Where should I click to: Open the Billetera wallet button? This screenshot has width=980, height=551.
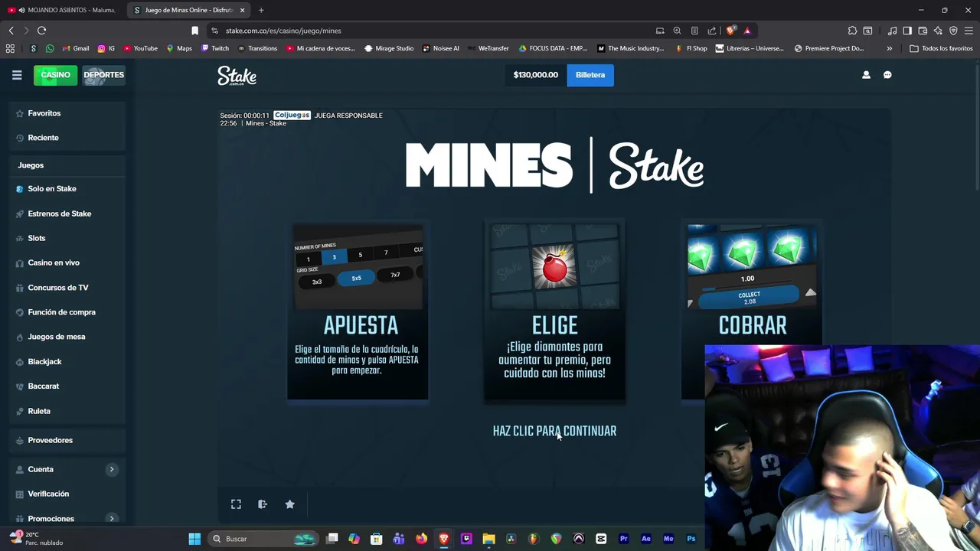tap(590, 75)
